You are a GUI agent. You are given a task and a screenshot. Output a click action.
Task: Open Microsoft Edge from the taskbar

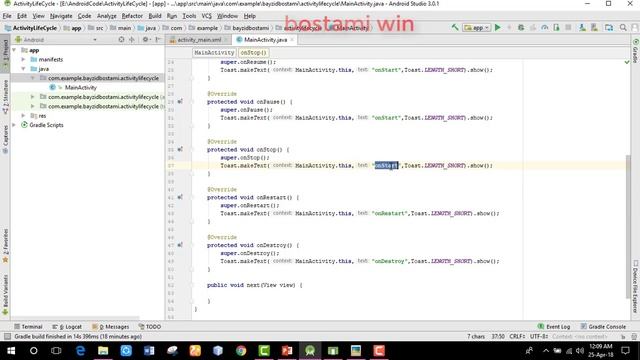[80, 351]
